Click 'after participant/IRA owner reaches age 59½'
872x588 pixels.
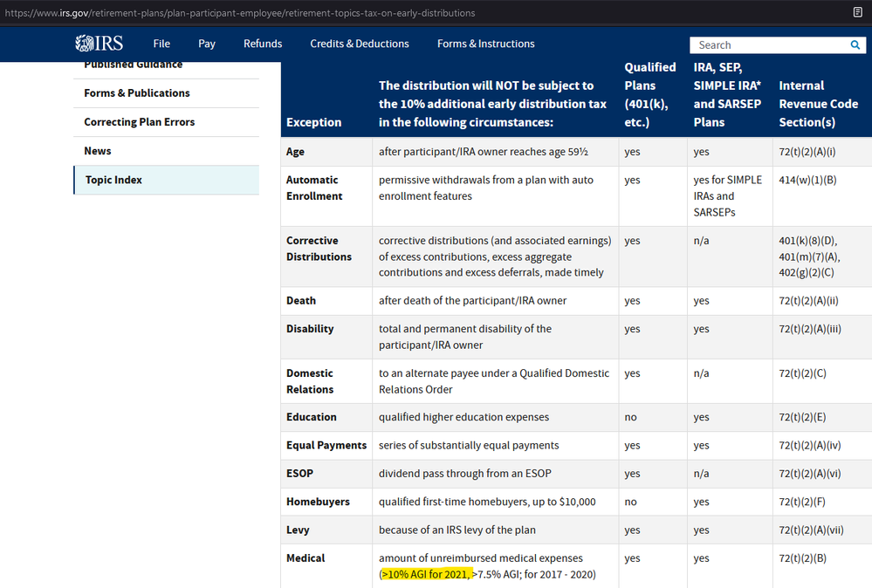[x=484, y=152]
